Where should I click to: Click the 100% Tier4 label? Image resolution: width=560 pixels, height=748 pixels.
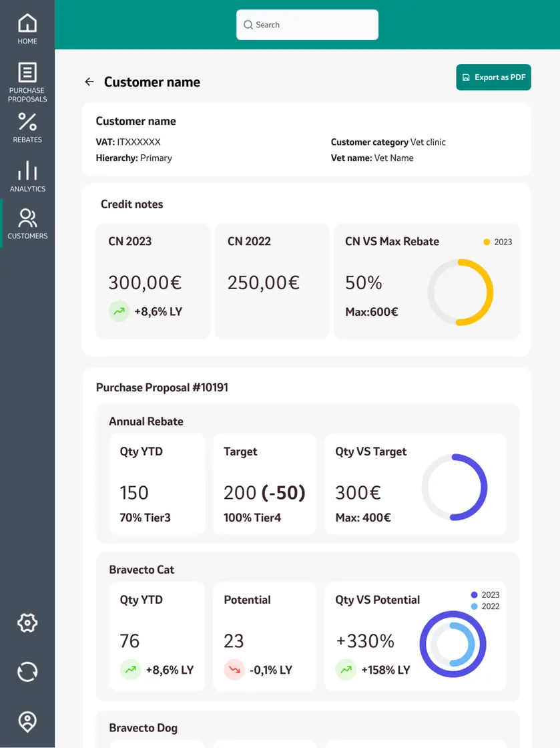click(x=252, y=518)
